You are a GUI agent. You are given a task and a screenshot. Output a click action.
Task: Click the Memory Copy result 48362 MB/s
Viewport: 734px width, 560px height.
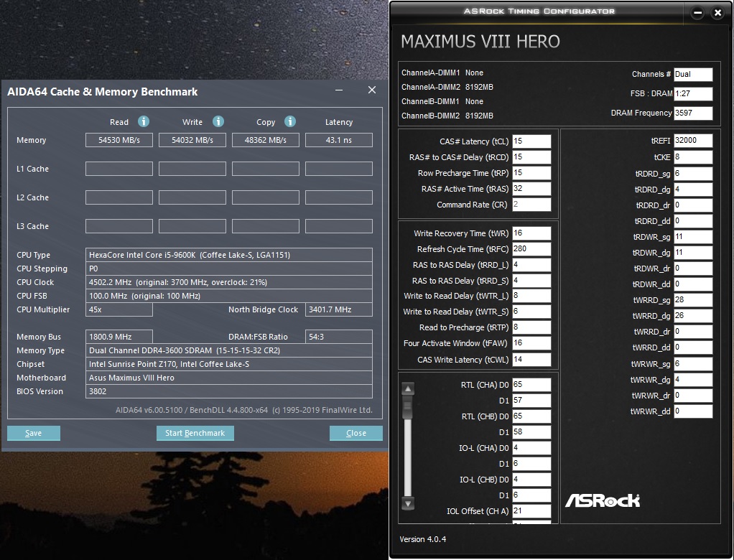click(x=266, y=140)
